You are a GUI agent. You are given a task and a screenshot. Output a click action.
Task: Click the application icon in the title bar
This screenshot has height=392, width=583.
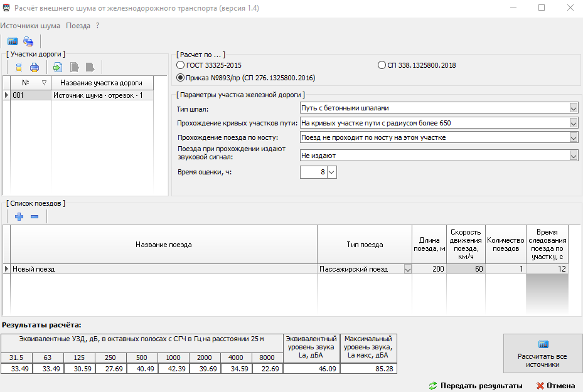coord(6,8)
